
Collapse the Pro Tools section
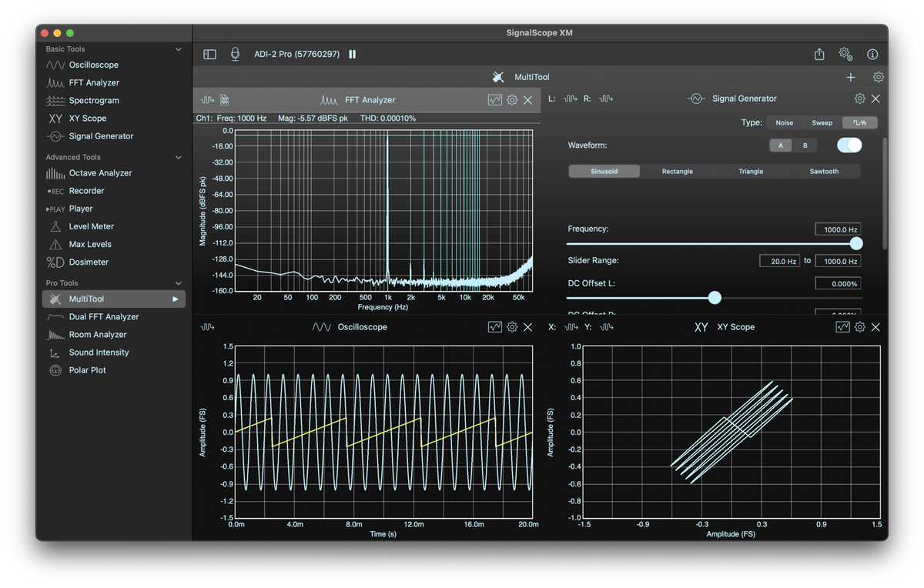tap(179, 283)
